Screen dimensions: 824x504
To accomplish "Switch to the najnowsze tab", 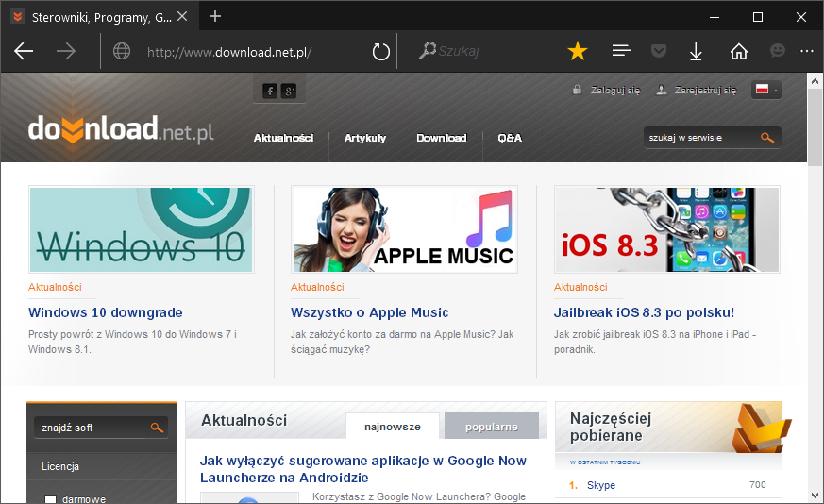I will coord(393,427).
